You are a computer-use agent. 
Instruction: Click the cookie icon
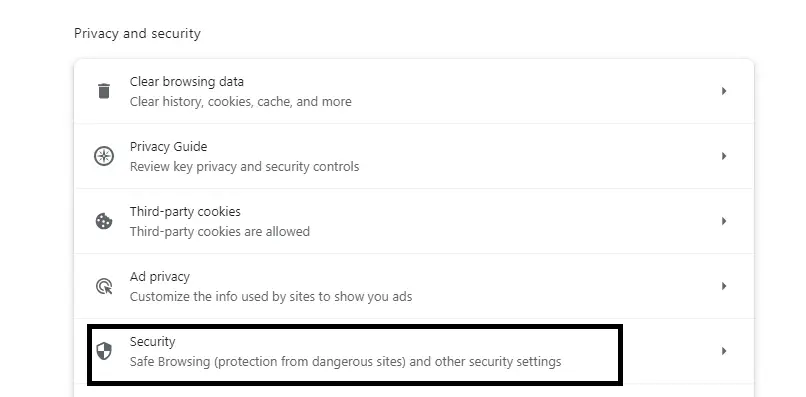(x=104, y=221)
